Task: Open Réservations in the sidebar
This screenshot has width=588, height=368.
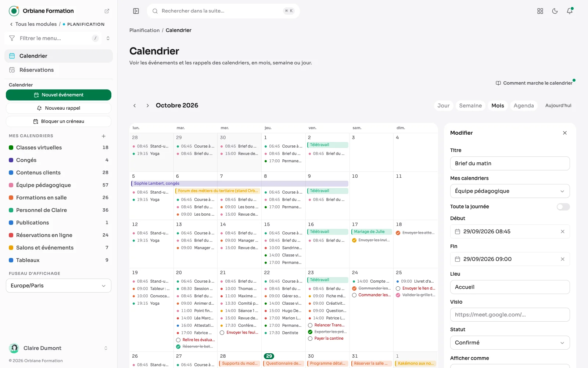Action: (58, 70)
